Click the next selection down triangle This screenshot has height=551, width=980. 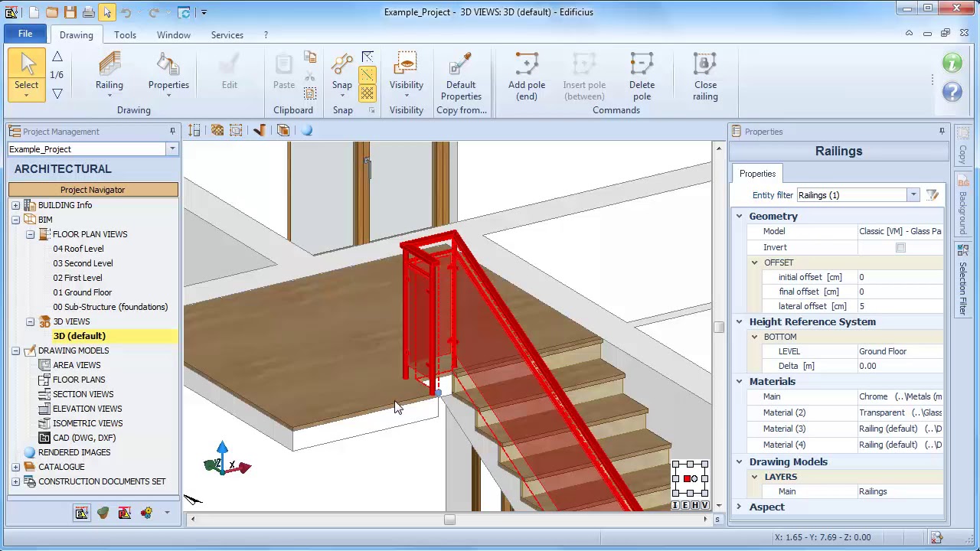tap(57, 93)
